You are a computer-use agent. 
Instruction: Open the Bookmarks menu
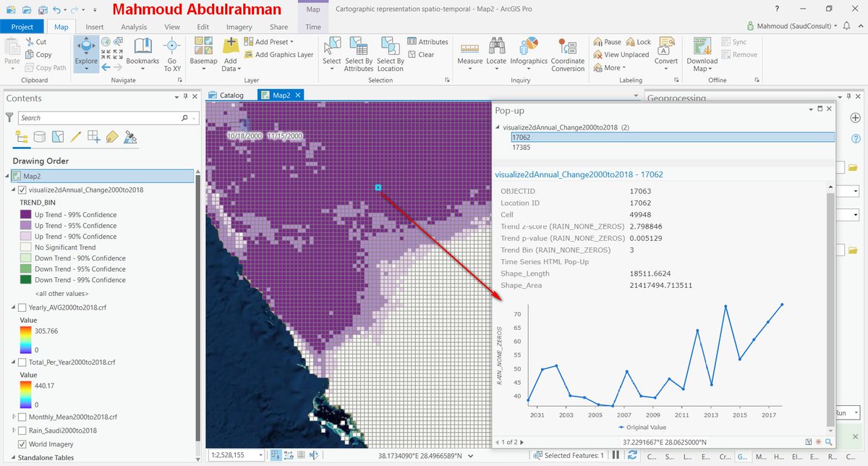142,54
